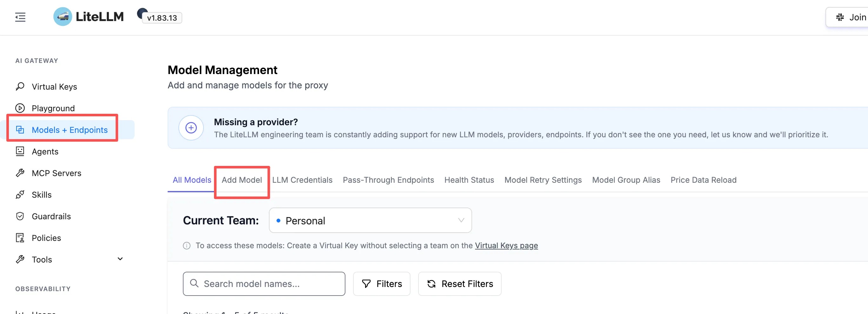Expand the Tools sidebar section chevron
Viewport: 868px width, 314px height.
click(120, 259)
